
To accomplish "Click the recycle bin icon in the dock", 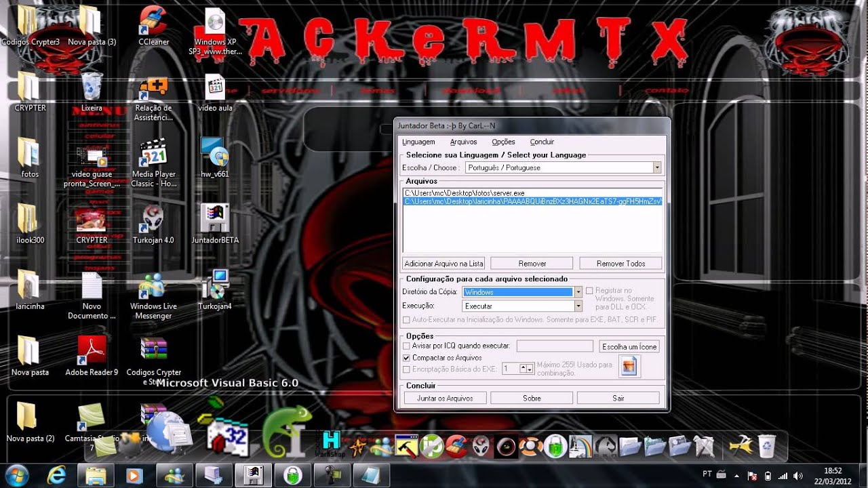I will [x=767, y=445].
